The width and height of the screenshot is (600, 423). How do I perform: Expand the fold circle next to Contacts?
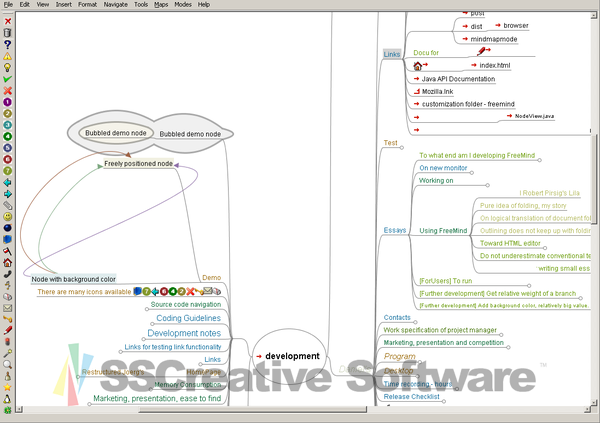coord(415,322)
